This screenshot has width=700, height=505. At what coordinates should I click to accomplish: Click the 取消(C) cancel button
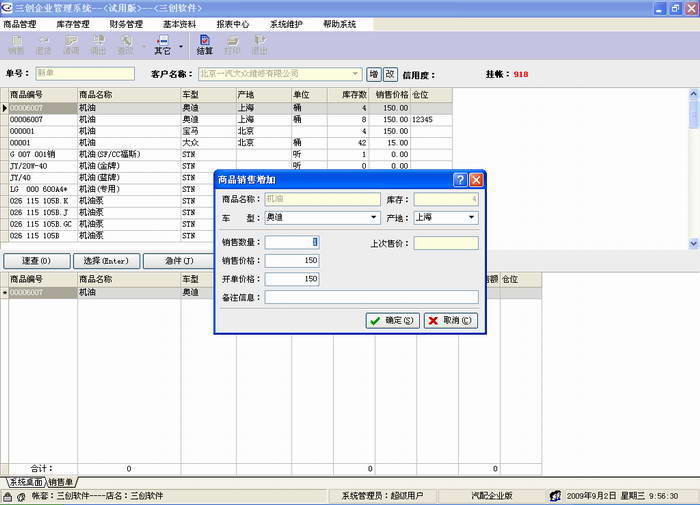(450, 321)
